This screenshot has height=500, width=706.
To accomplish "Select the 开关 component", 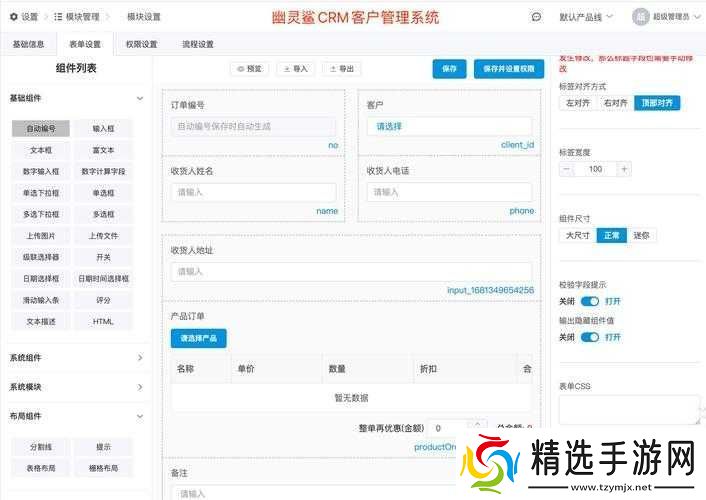I will tap(104, 257).
